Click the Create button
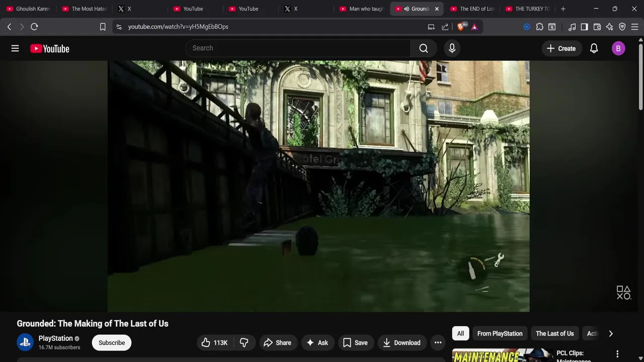Viewport: 644px width, 362px height. [x=561, y=48]
